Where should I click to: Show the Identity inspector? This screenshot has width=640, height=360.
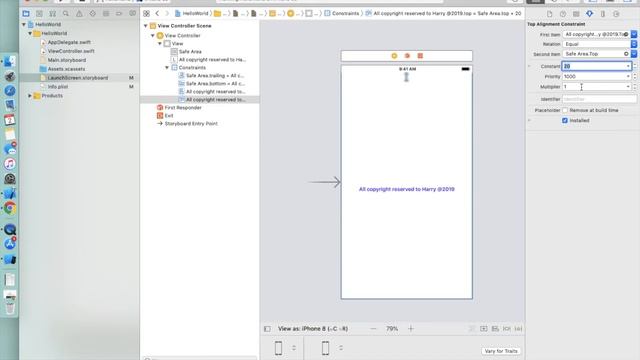point(576,14)
